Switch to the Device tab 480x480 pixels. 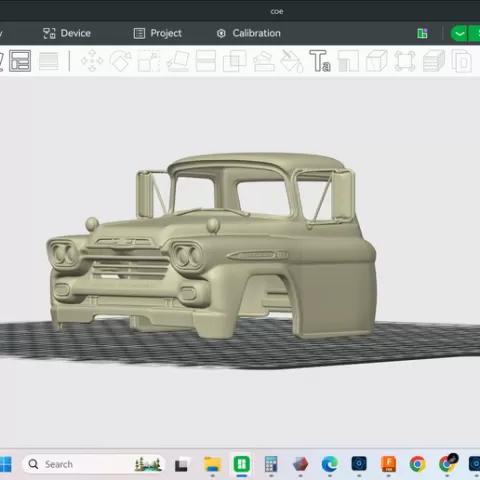click(67, 33)
